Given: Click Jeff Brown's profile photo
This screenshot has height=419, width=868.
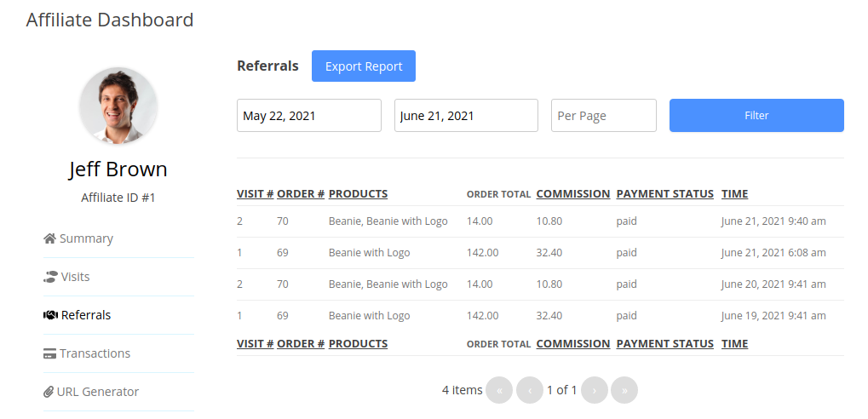Looking at the screenshot, I should 118,106.
